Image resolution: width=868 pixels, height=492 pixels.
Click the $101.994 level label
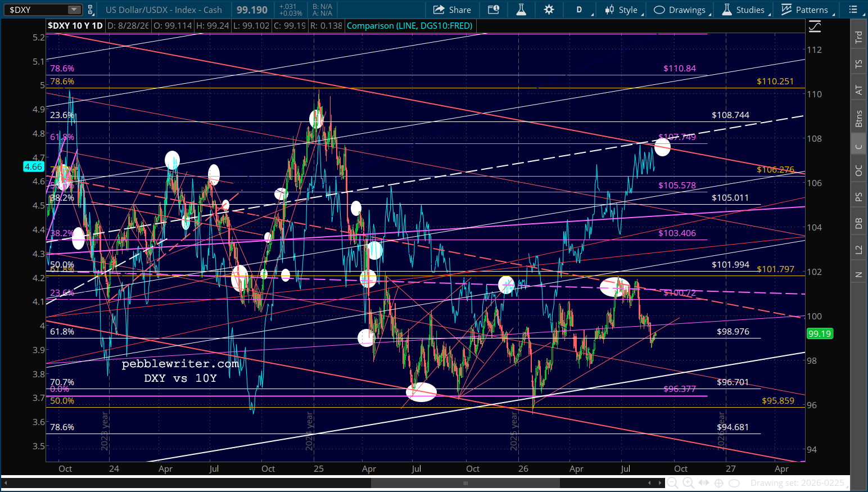[730, 265]
